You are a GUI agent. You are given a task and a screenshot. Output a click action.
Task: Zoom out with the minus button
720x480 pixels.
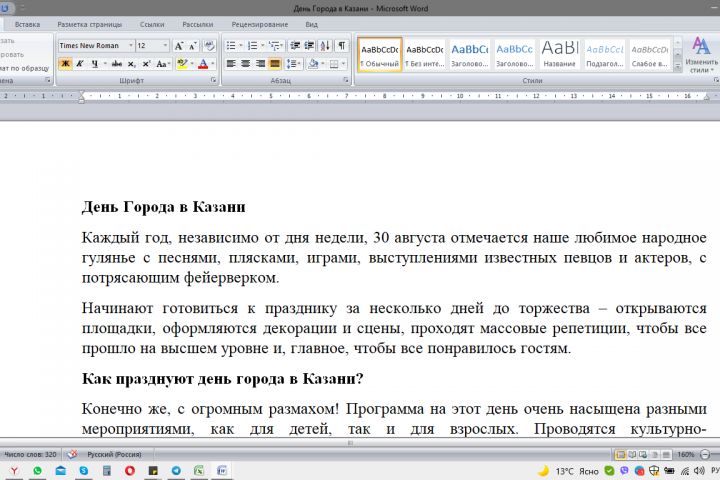click(705, 455)
